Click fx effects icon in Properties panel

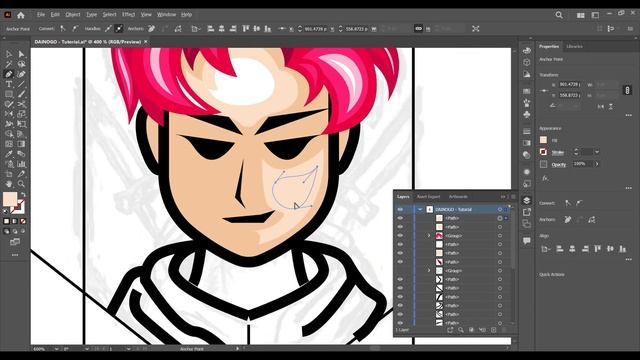(x=545, y=178)
